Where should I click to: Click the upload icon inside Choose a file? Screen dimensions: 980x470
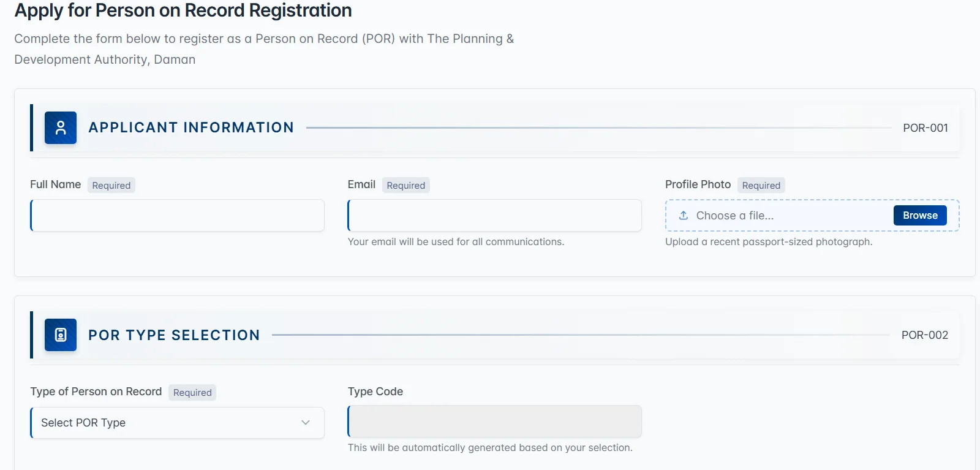point(683,215)
